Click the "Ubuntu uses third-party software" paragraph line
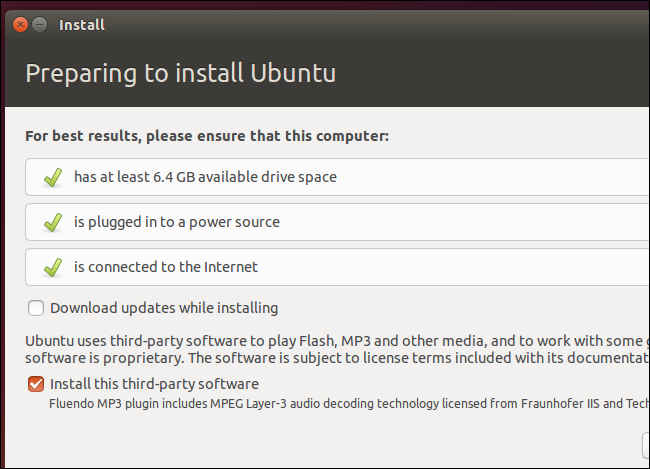 point(330,340)
